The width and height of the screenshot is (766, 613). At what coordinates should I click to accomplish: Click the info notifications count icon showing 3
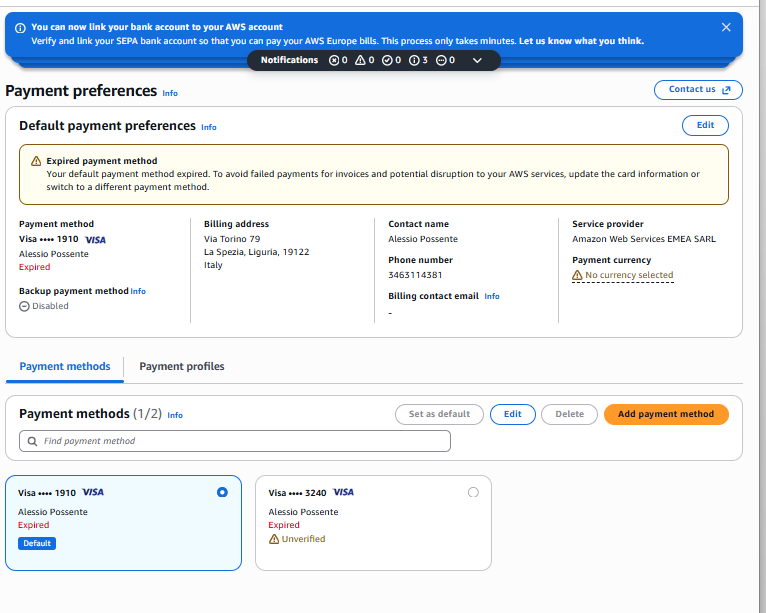pos(414,60)
